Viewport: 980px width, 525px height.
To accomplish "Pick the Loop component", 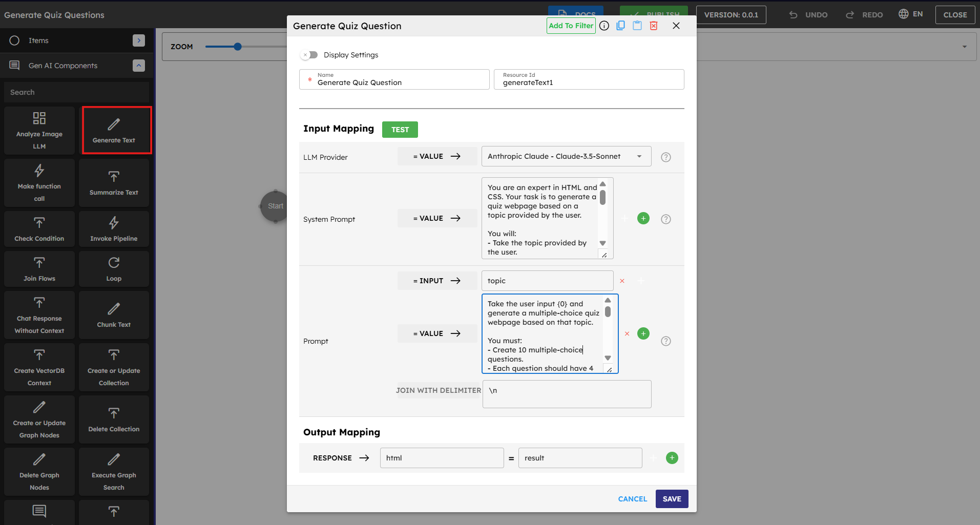I will click(x=114, y=269).
